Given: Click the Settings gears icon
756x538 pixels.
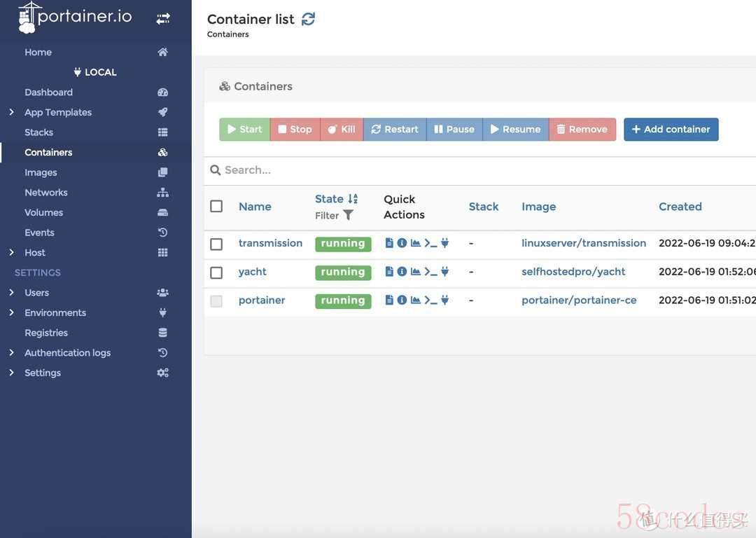Looking at the screenshot, I should (163, 373).
